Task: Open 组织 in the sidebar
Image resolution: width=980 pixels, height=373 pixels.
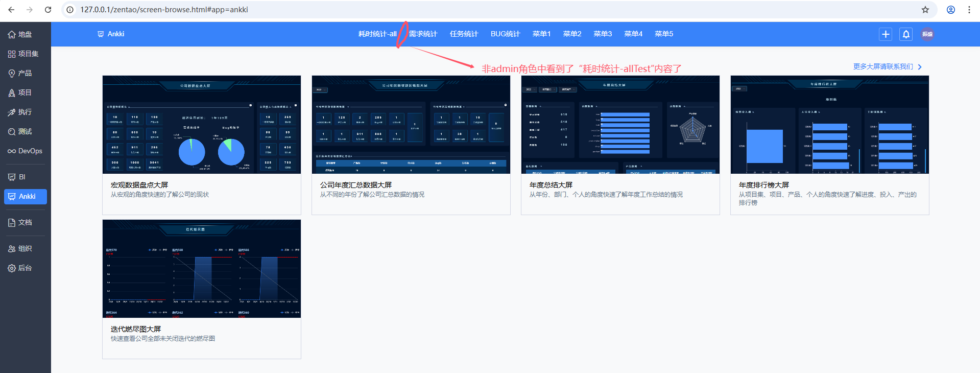Action: [x=25, y=248]
